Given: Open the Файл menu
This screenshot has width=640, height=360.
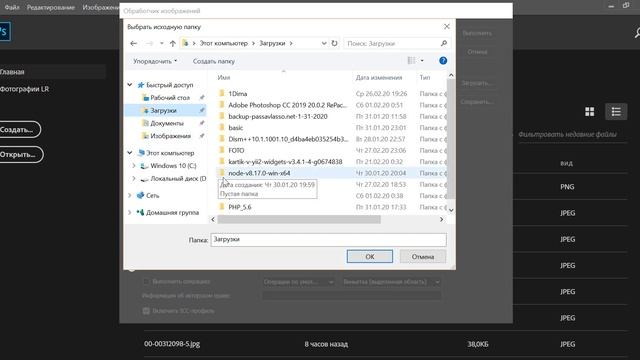Looking at the screenshot, I should pyautogui.click(x=12, y=7).
